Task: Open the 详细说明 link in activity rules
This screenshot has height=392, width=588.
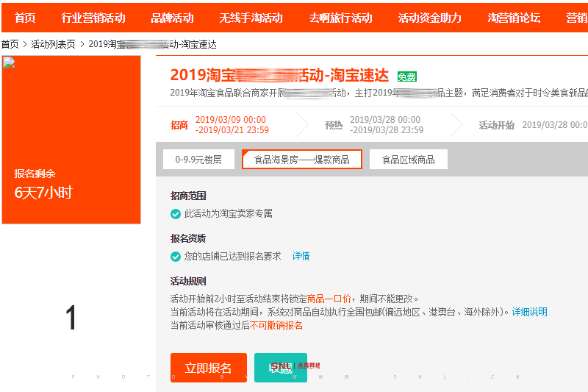Action: tap(529, 312)
